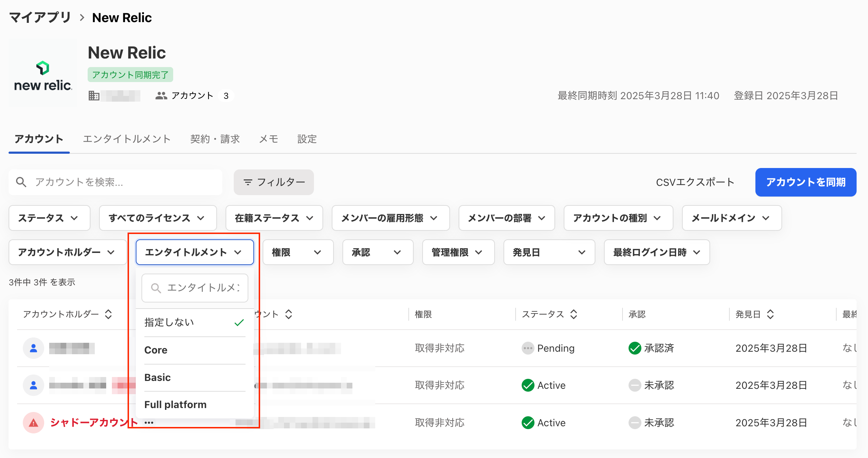Click the organization building icon

tap(94, 96)
